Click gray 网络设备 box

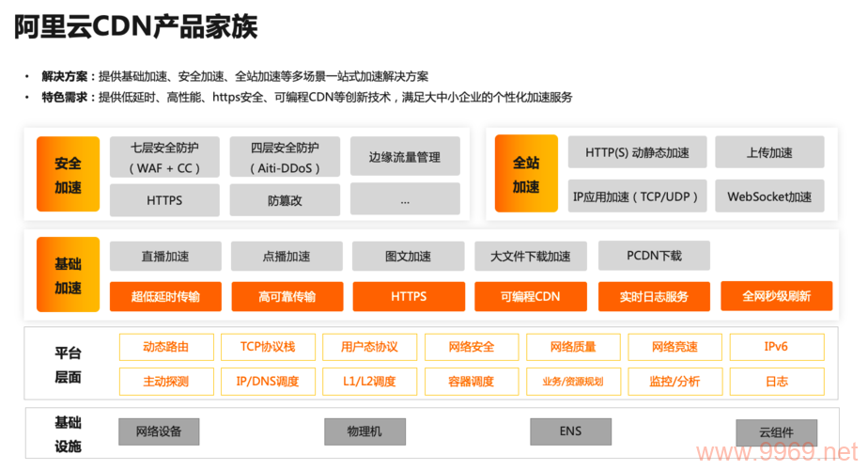click(159, 431)
